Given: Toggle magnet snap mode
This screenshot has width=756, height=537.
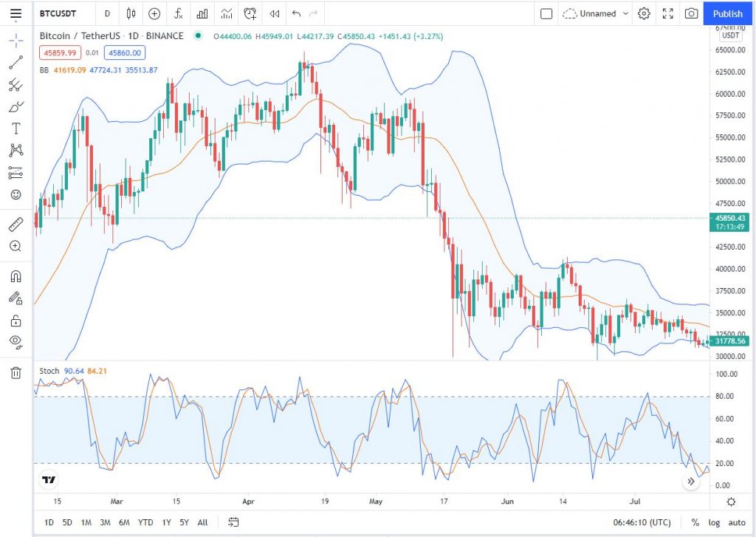Looking at the screenshot, I should (x=16, y=276).
